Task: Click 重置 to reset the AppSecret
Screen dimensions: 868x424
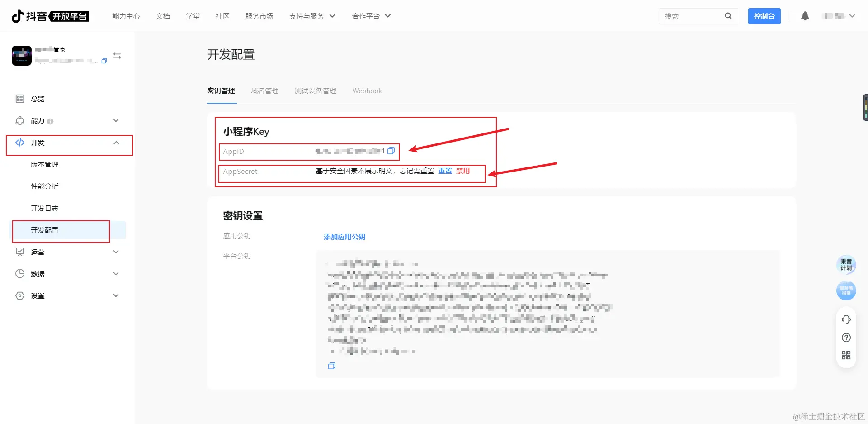Action: tap(445, 171)
